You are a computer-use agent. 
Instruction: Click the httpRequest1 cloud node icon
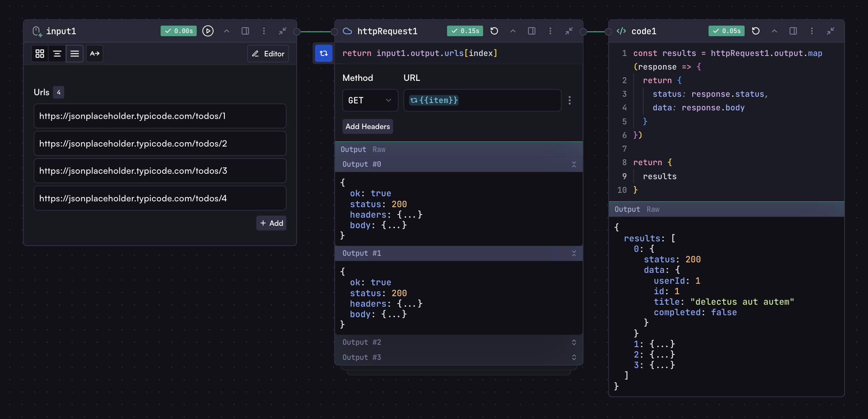(347, 31)
